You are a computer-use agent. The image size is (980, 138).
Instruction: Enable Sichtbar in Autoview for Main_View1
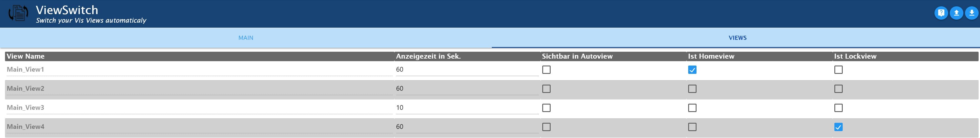point(546,70)
